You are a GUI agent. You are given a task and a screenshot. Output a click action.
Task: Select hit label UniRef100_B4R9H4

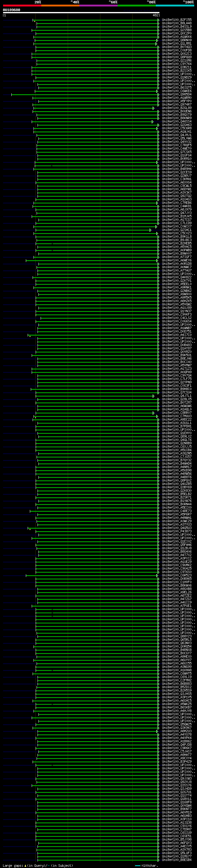[x=176, y=169]
